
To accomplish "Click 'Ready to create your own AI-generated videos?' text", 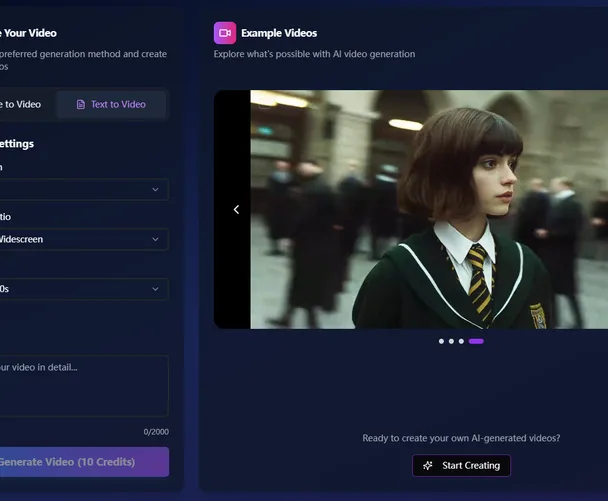I will [461, 438].
